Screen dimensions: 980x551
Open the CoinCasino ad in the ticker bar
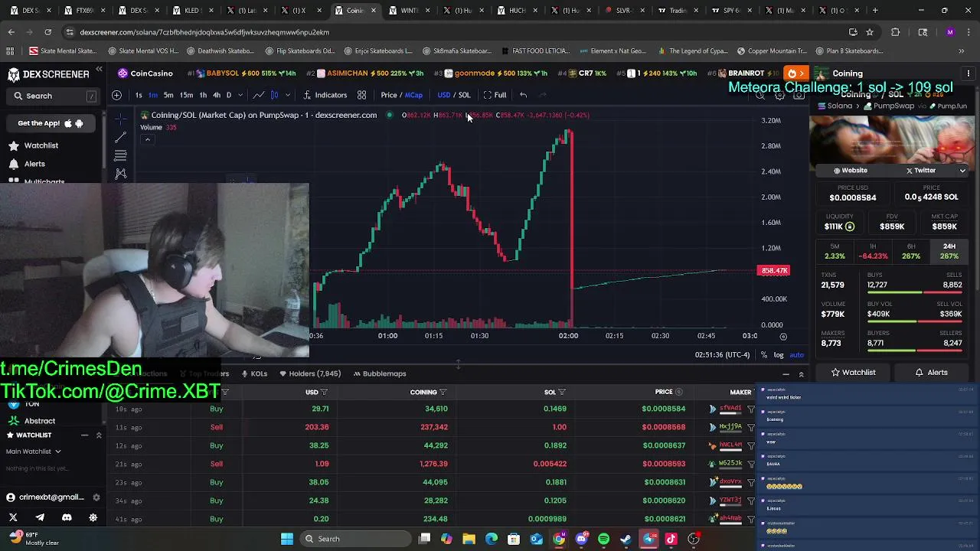coord(145,73)
